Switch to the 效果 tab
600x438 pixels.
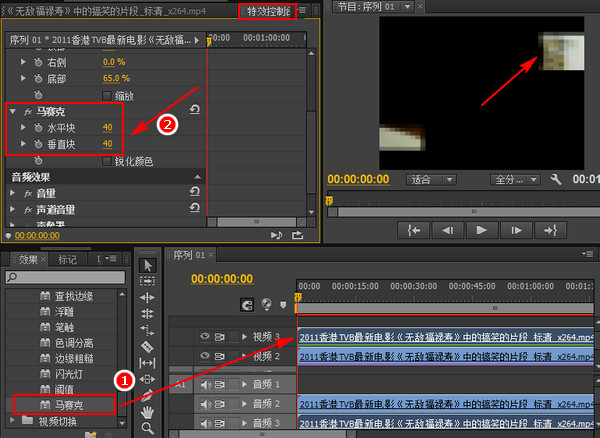[x=28, y=260]
